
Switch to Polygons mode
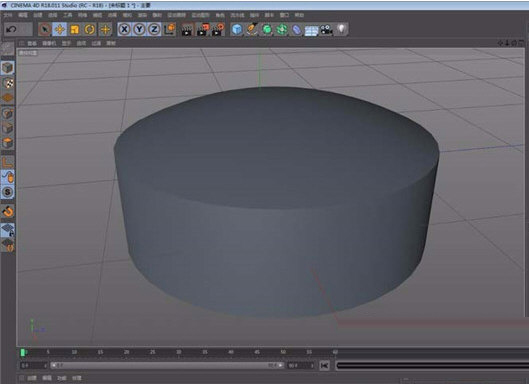(7, 143)
